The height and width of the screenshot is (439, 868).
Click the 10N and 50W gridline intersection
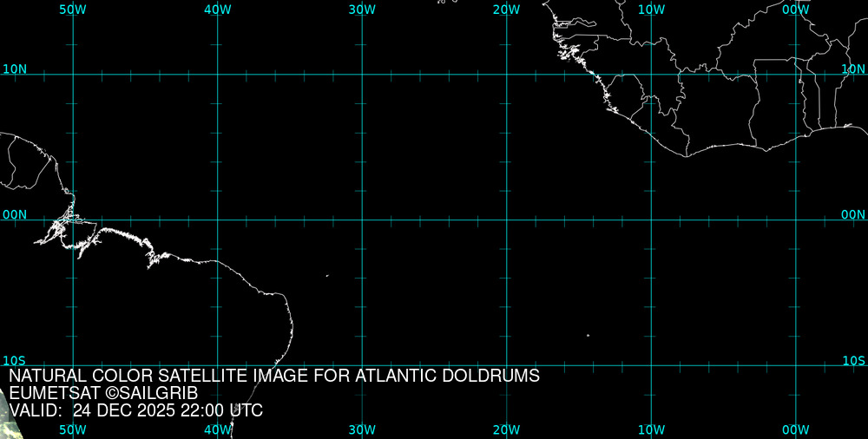point(73,75)
